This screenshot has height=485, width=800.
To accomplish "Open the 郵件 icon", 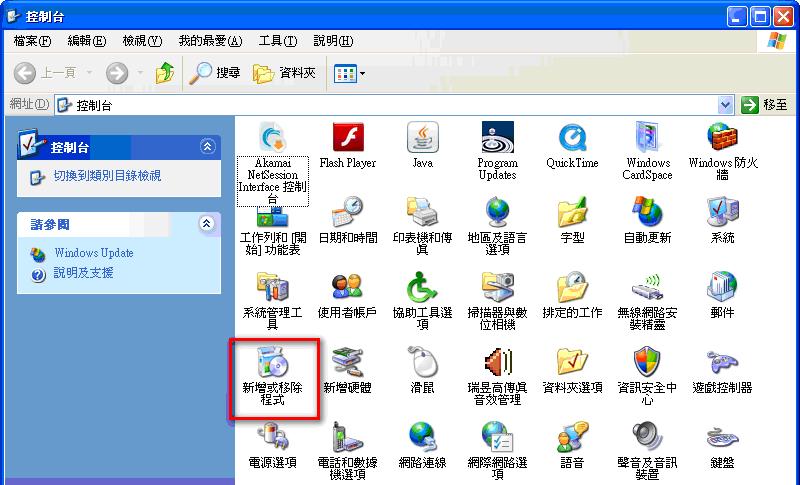I will [x=722, y=287].
